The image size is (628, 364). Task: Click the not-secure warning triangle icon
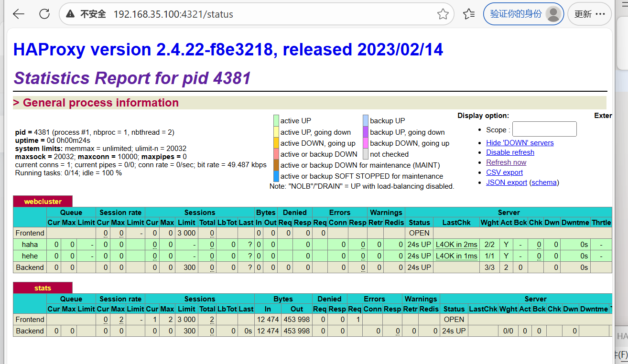coord(71,14)
